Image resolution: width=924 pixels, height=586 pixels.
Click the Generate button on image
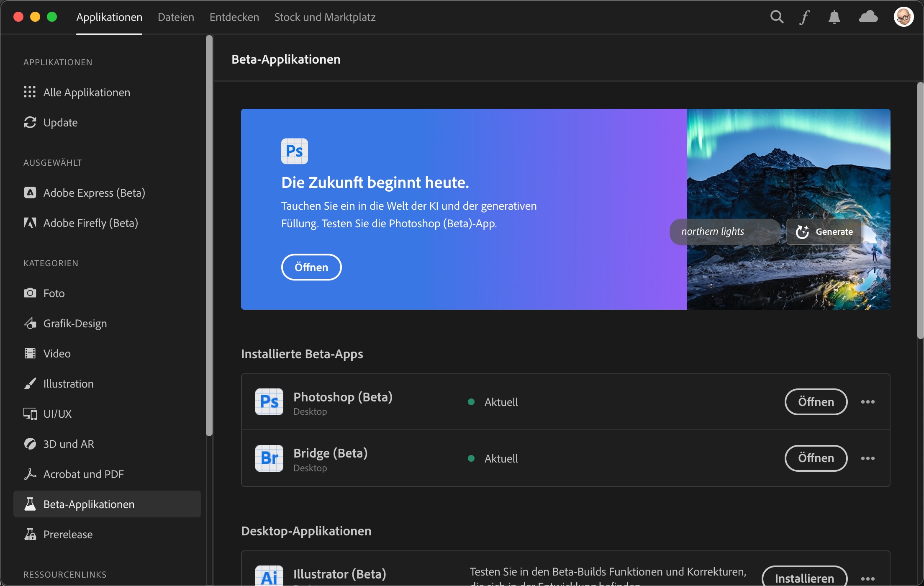(824, 231)
